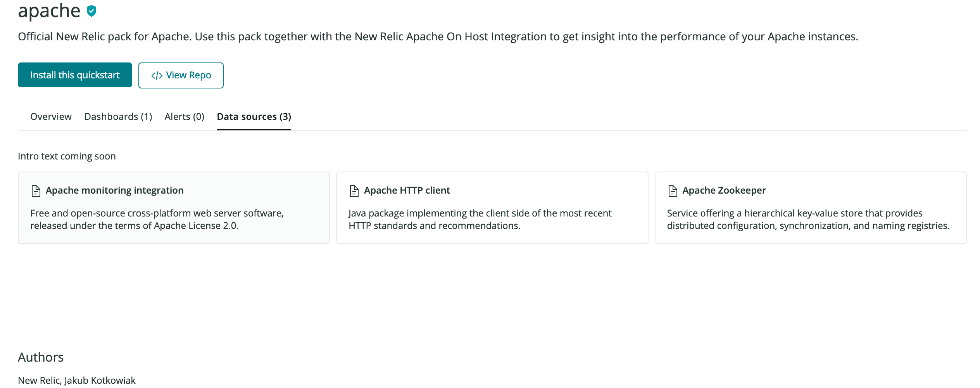The image size is (980, 388).
Task: Click the Authors section heading
Action: pos(40,357)
